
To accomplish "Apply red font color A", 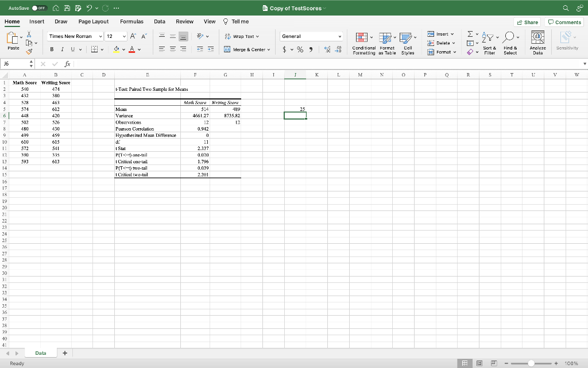I will click(131, 49).
